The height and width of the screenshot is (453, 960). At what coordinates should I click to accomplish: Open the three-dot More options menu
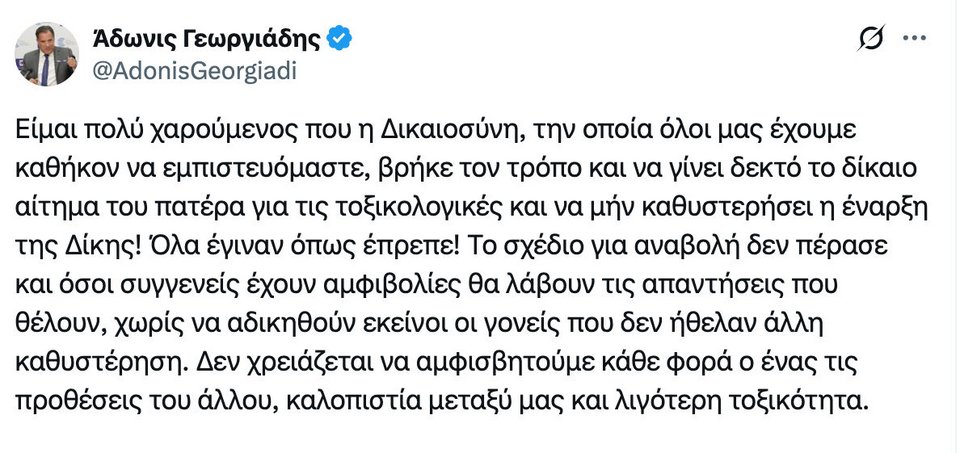tap(915, 39)
